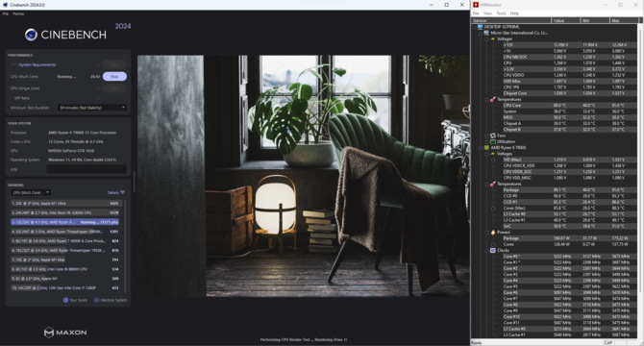Collapse the motherboard Temperatures tree node
Image resolution: width=644 pixels, height=346 pixels.
click(x=486, y=99)
